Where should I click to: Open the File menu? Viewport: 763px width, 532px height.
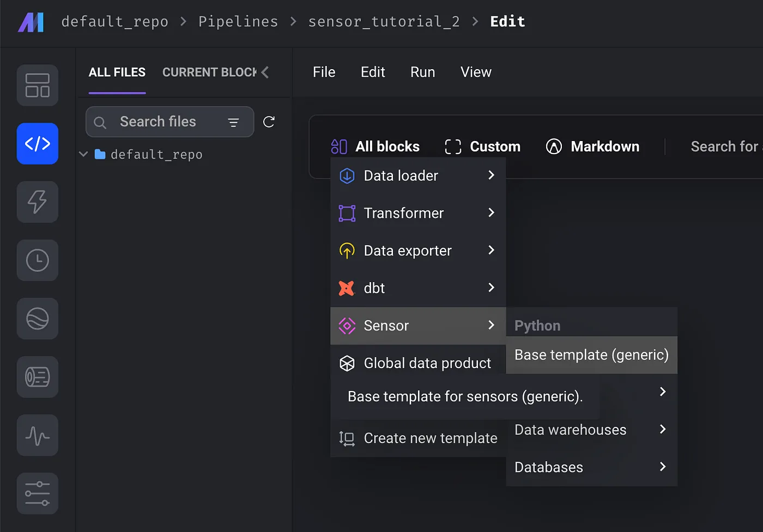click(324, 72)
